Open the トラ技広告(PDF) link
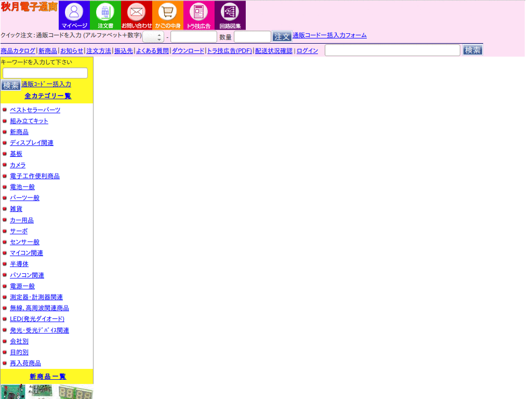532x399 pixels. [x=230, y=51]
